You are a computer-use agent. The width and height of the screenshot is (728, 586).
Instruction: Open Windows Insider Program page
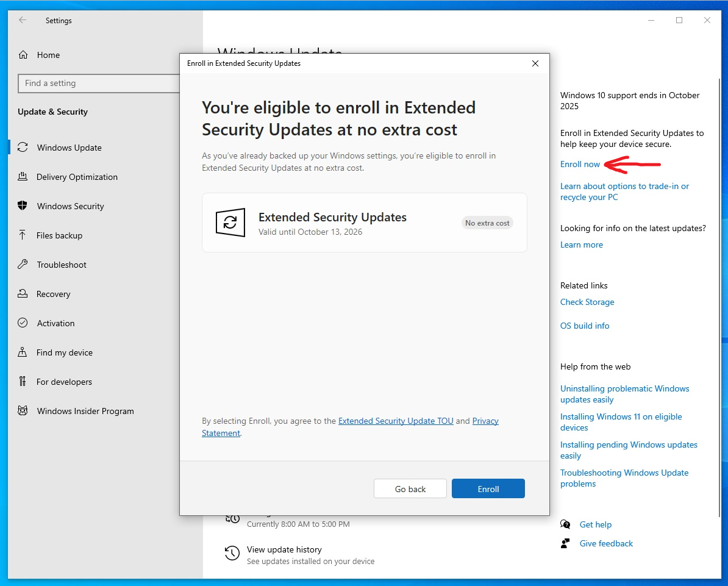[x=85, y=411]
